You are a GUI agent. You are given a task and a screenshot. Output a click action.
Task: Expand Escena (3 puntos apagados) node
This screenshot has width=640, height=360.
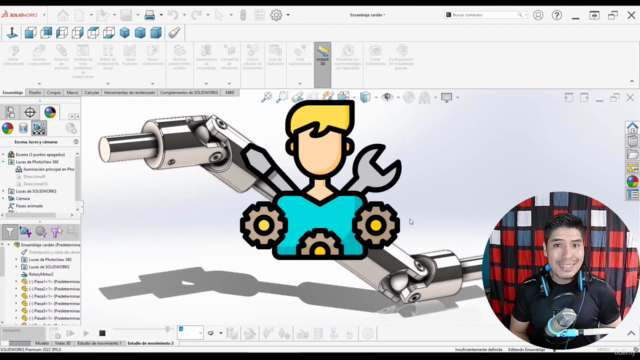click(x=4, y=154)
